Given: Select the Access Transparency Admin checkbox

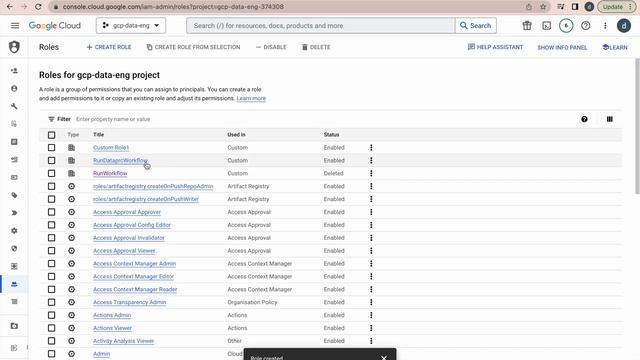Looking at the screenshot, I should [x=51, y=302].
